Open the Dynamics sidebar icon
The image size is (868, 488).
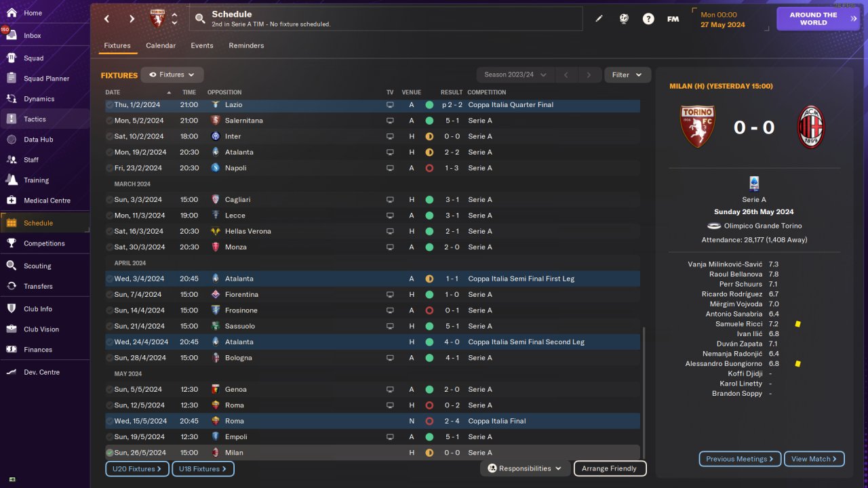coord(12,99)
